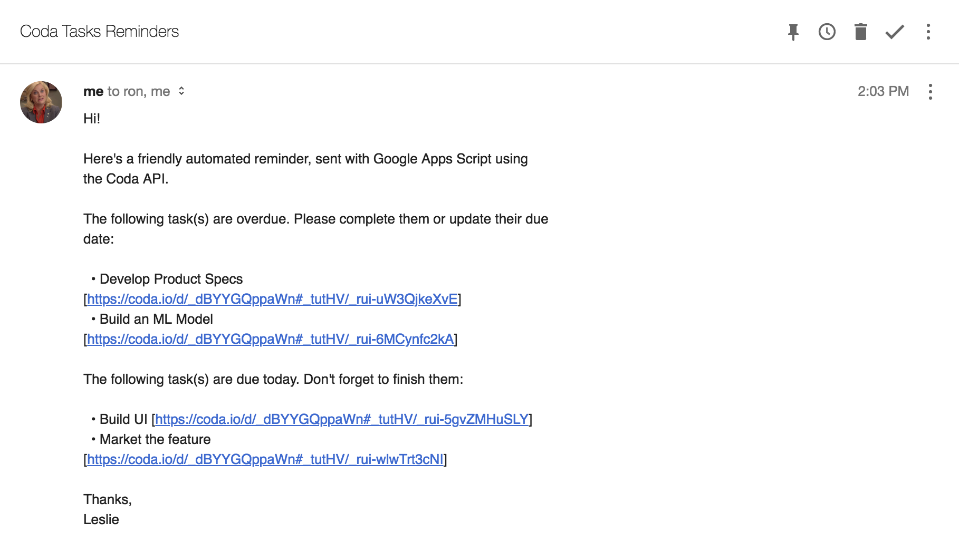The width and height of the screenshot is (959, 560).
Task: Click the sender name 'me'
Action: click(93, 92)
